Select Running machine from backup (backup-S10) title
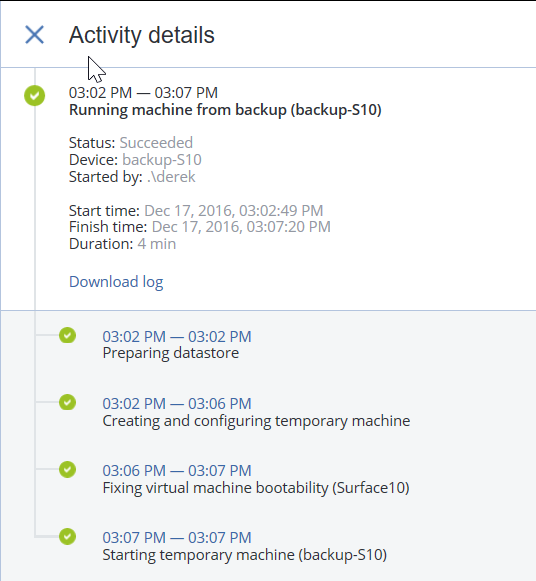 point(225,110)
